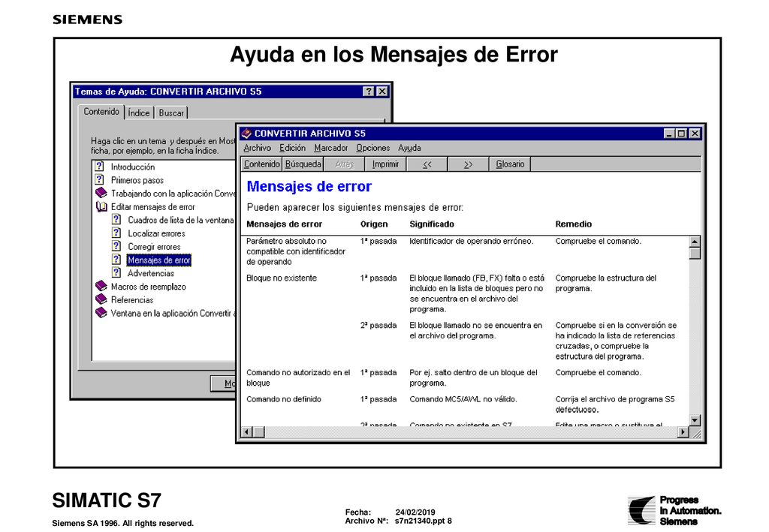Click the Primeros pasos topic icon
Screen dimensions: 769x532
pos(99,179)
